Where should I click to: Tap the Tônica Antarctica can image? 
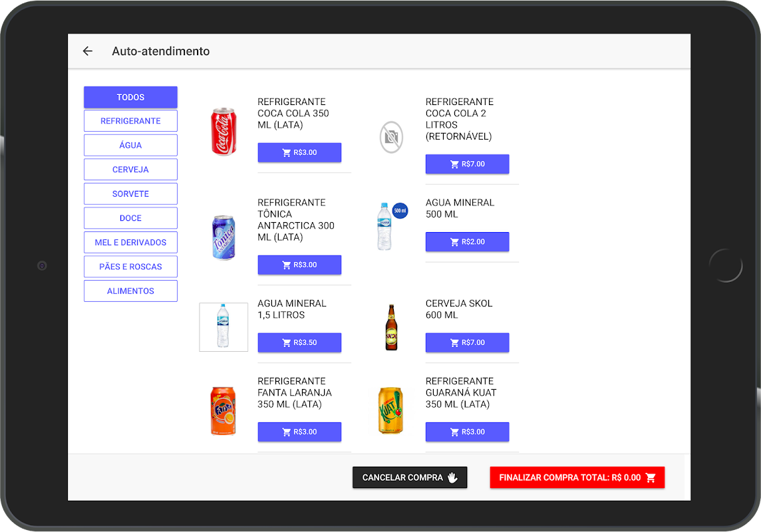pyautogui.click(x=224, y=237)
